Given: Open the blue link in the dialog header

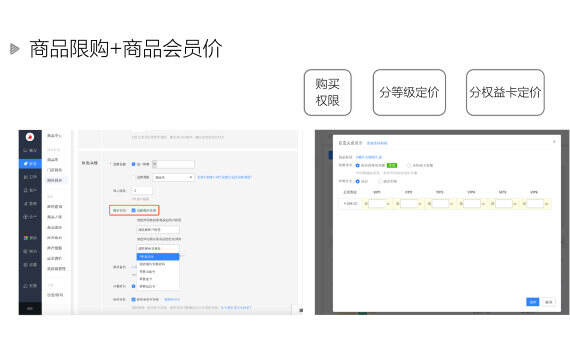Looking at the screenshot, I should (377, 143).
